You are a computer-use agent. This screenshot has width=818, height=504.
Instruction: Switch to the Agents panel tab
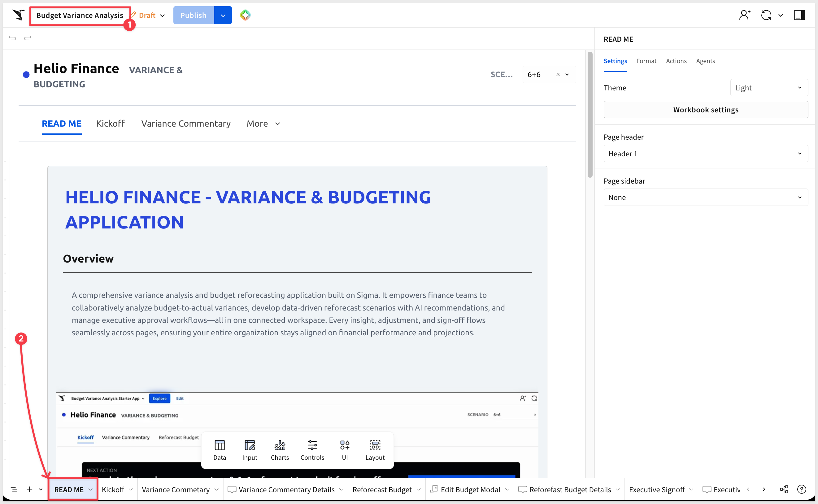(x=705, y=61)
